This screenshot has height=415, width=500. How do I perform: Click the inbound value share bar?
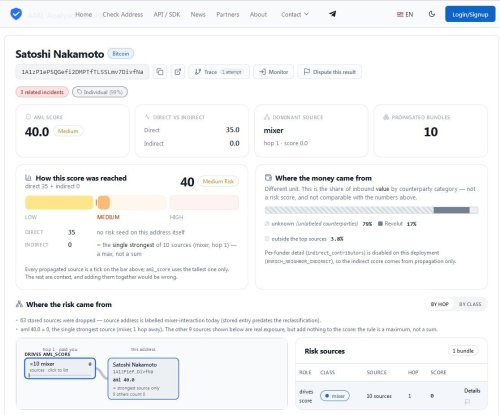point(371,210)
